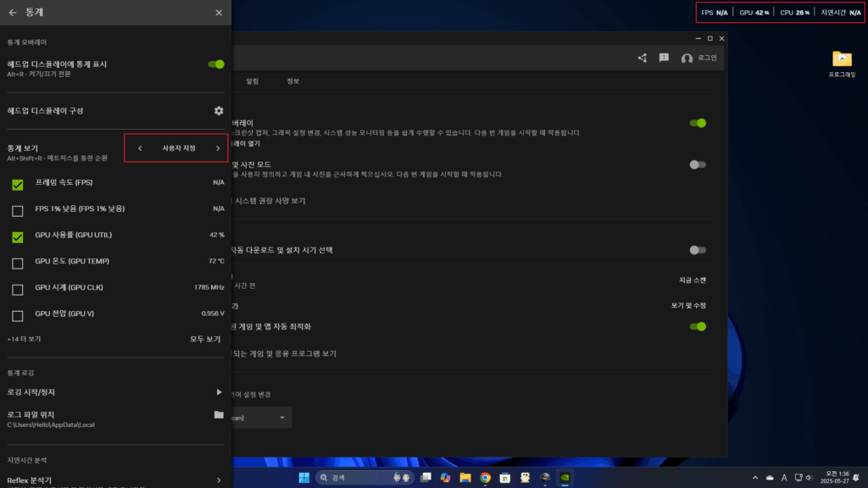Viewport: 868px width, 488px height.
Task: Switch to the 알림 tab
Action: [253, 81]
